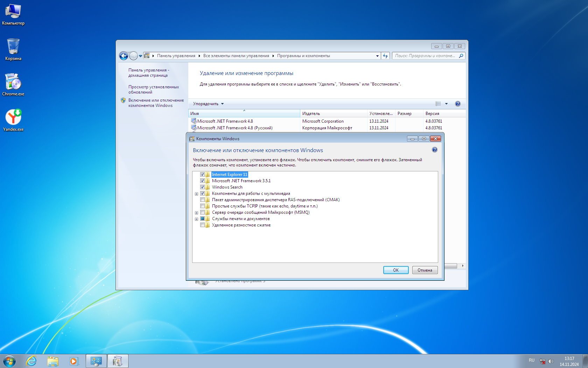Click the refresh icon beside address bar
Viewport: 588px width, 368px height.
(385, 56)
